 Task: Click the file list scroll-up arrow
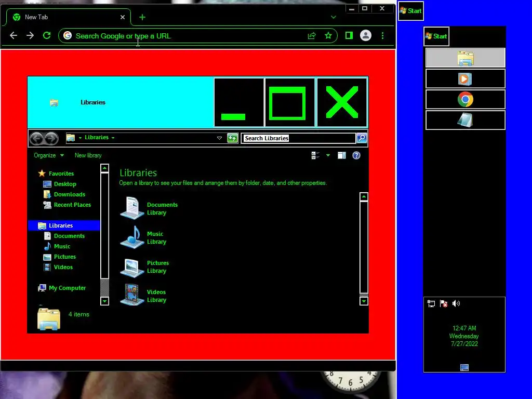click(364, 197)
